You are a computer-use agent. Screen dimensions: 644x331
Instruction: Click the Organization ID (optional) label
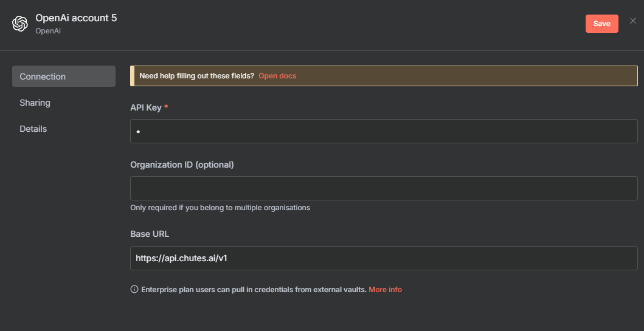(x=182, y=165)
